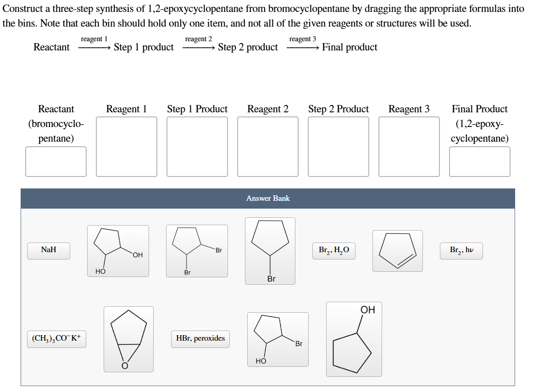Screen dimensions: 533x392
Task: Click the Answer Bank header bar
Action: click(268, 199)
